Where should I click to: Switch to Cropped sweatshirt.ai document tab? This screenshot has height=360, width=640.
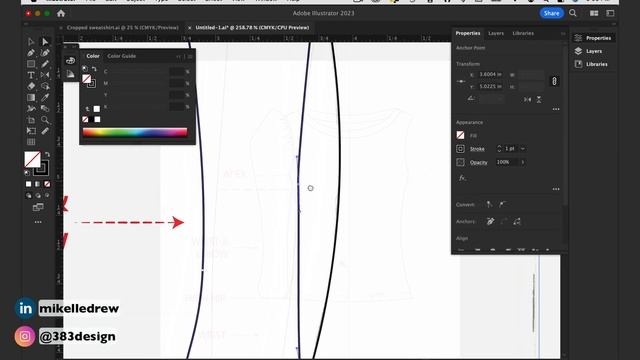tap(122, 28)
